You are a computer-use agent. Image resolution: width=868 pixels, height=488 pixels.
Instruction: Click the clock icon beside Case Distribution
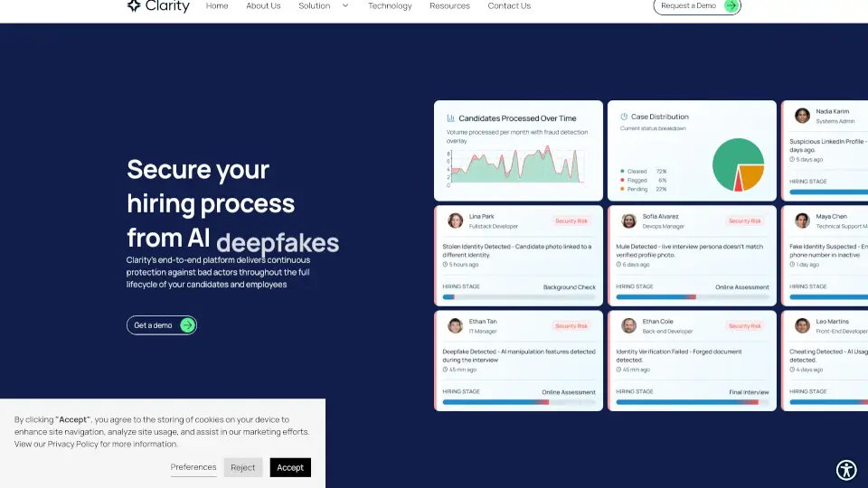point(624,117)
